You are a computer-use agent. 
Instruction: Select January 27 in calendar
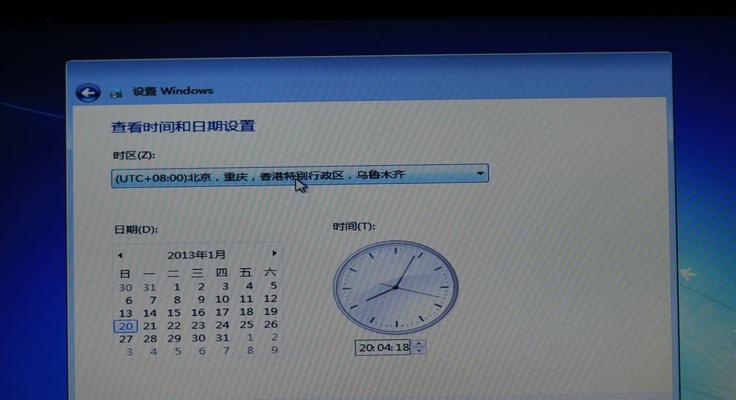coord(126,339)
